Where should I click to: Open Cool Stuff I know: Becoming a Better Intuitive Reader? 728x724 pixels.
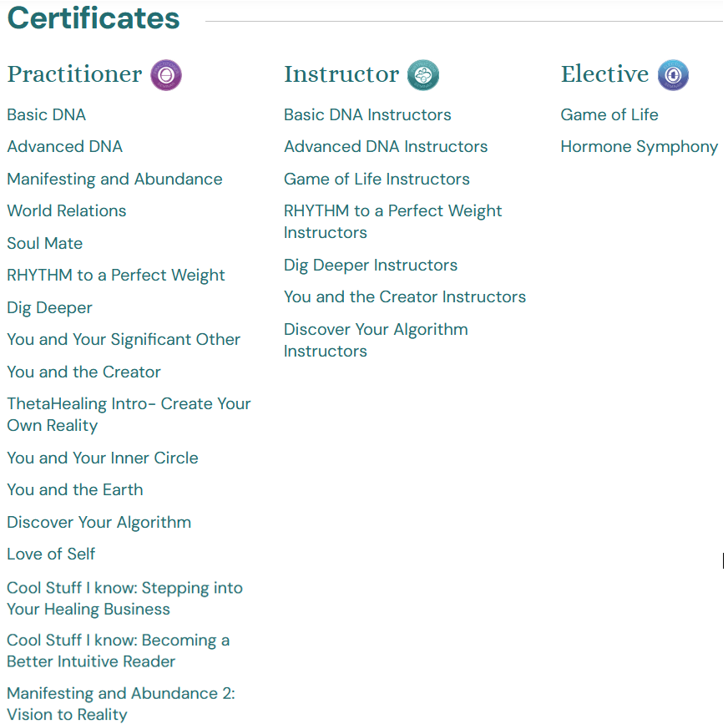click(118, 651)
